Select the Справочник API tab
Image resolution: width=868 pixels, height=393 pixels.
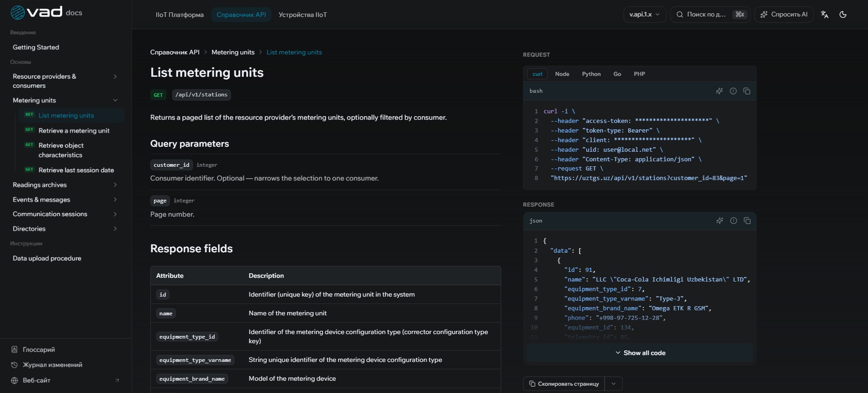click(241, 15)
